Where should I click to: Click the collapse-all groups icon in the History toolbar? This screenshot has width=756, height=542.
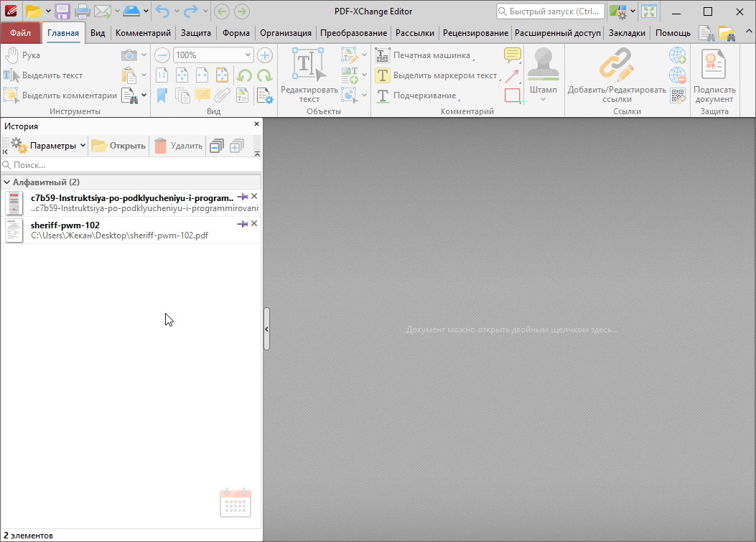(x=217, y=145)
